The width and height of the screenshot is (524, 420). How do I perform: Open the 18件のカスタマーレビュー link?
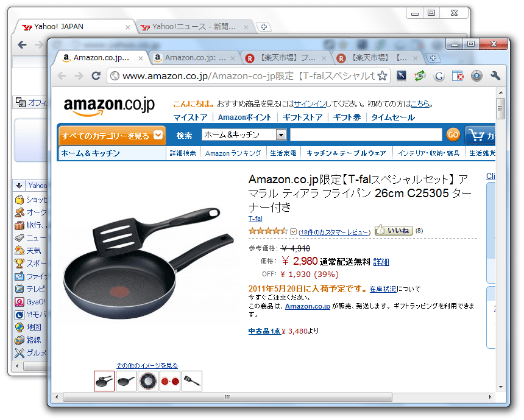point(335,232)
